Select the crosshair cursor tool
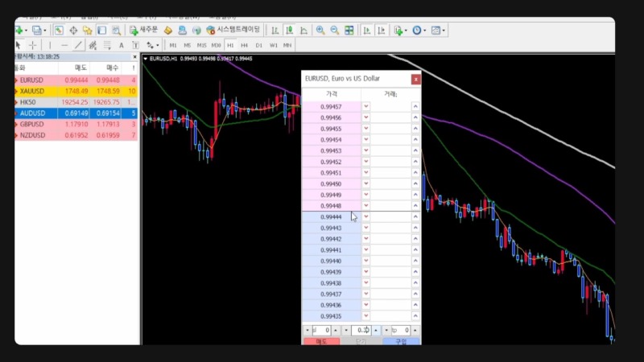The width and height of the screenshot is (644, 362). pos(33,45)
